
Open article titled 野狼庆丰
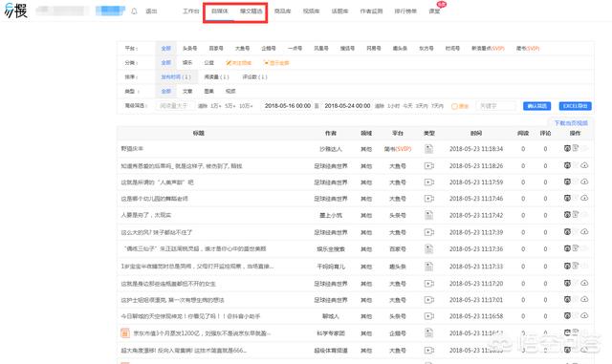point(132,149)
